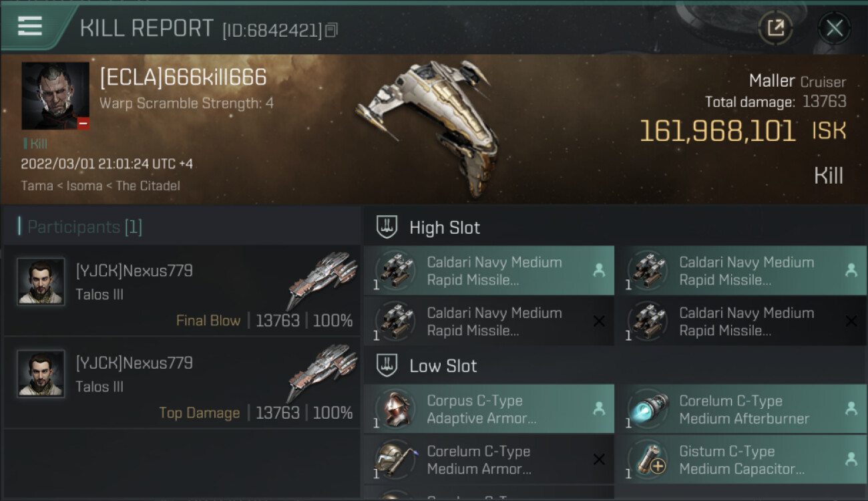The height and width of the screenshot is (501, 868).
Task: Click the share kill report icon
Action: click(x=775, y=28)
